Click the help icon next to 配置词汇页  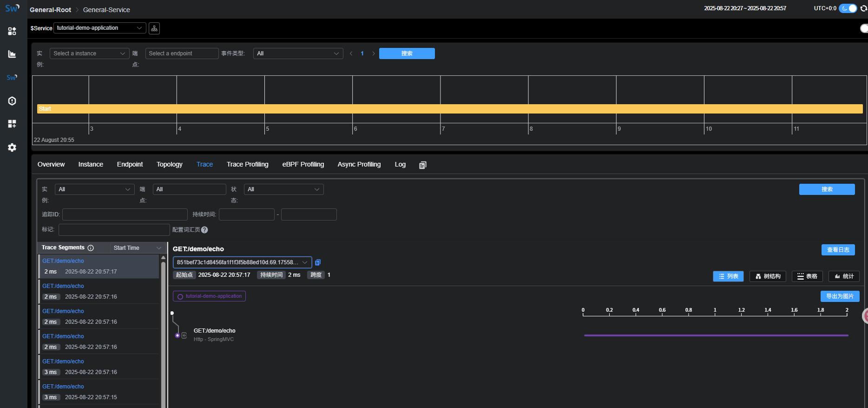point(204,230)
